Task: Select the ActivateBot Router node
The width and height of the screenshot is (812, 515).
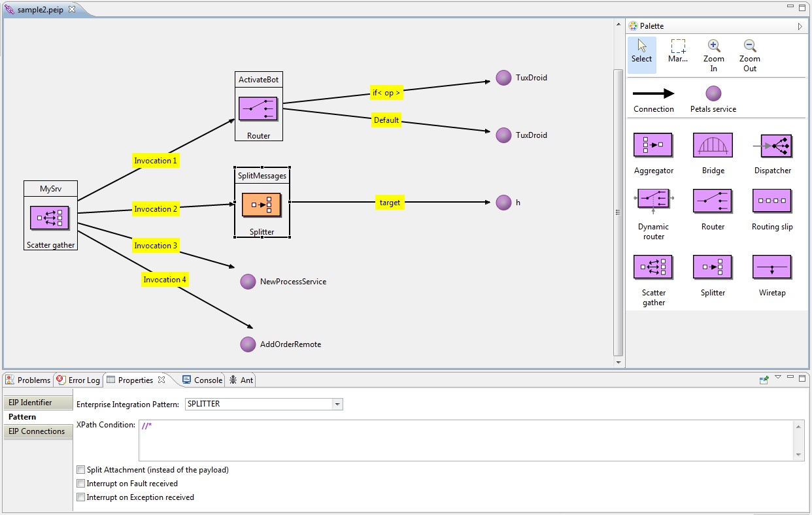Action: [258, 109]
